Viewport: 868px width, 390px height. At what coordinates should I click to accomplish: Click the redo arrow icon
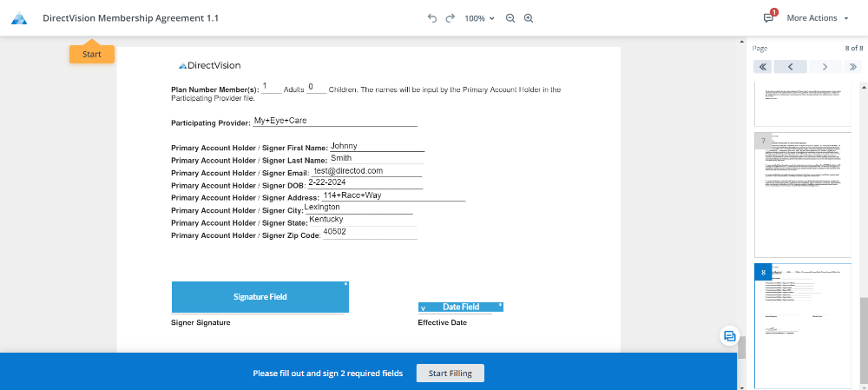pos(450,18)
